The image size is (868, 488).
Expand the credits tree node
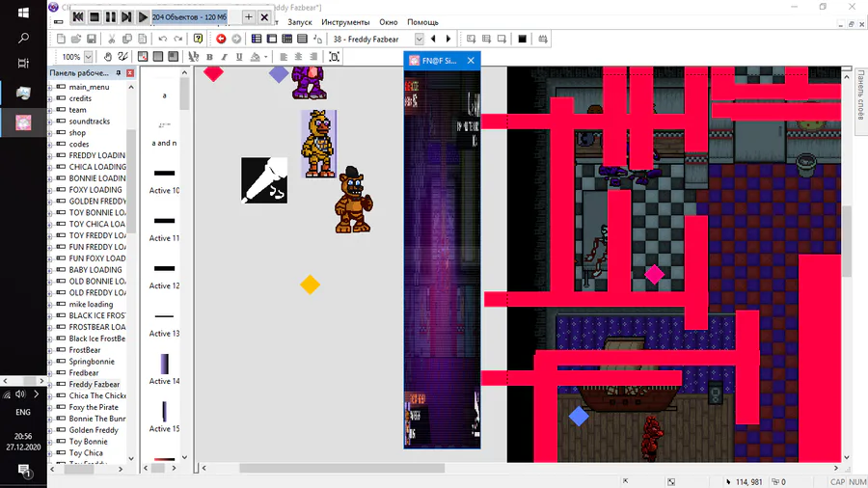click(50, 98)
